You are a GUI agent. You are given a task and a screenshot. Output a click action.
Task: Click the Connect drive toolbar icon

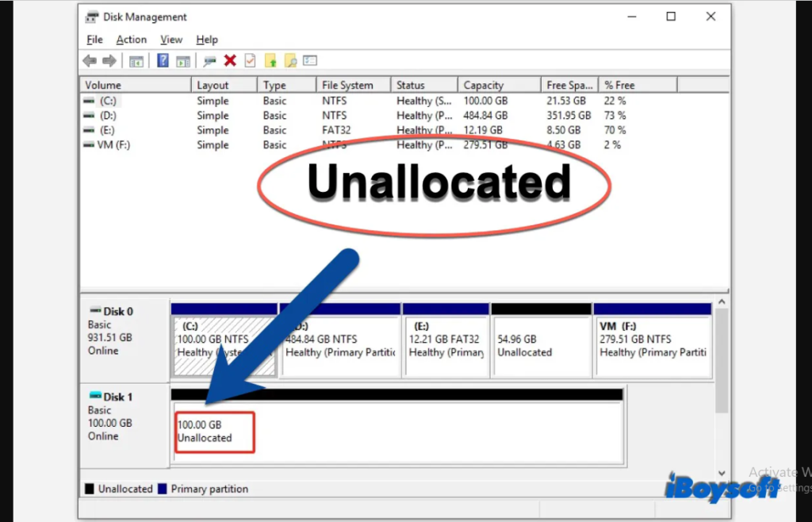tap(209, 61)
